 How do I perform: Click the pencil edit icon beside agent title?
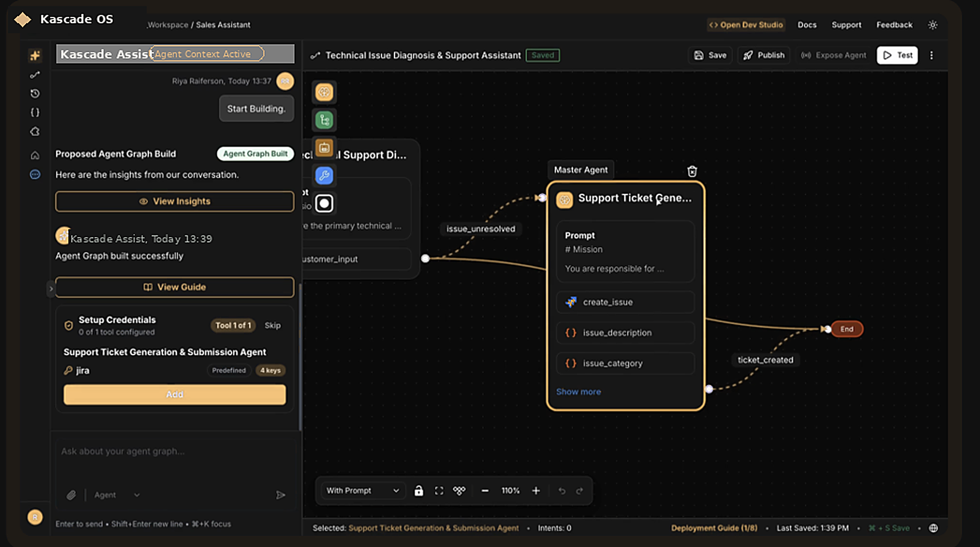tap(315, 55)
